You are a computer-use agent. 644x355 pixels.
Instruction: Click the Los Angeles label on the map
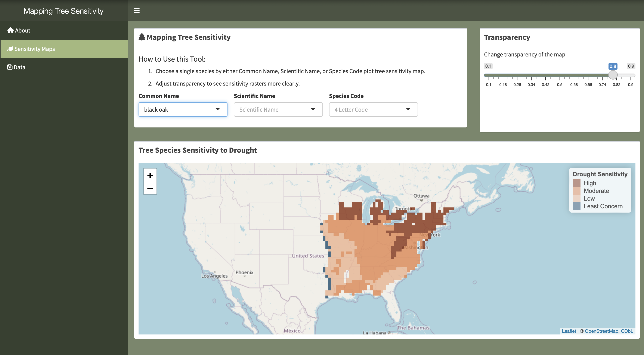[x=214, y=276]
